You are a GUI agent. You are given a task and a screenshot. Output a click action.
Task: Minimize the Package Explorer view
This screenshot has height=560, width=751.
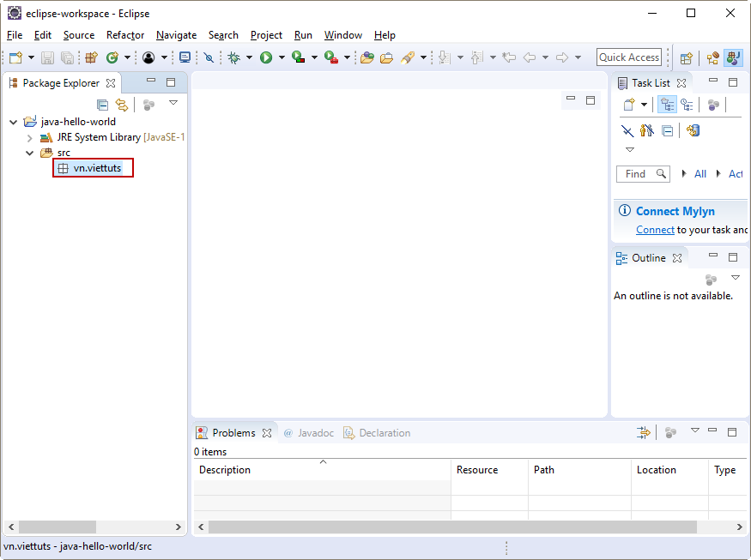pyautogui.click(x=151, y=81)
